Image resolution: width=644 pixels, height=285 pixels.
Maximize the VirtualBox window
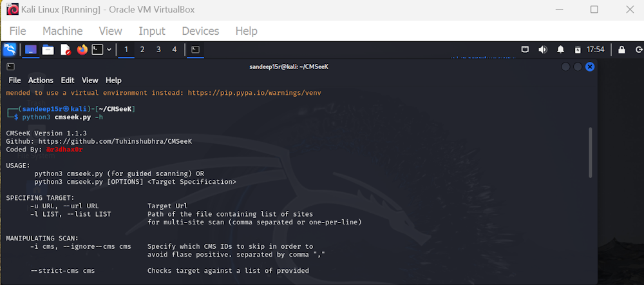594,10
